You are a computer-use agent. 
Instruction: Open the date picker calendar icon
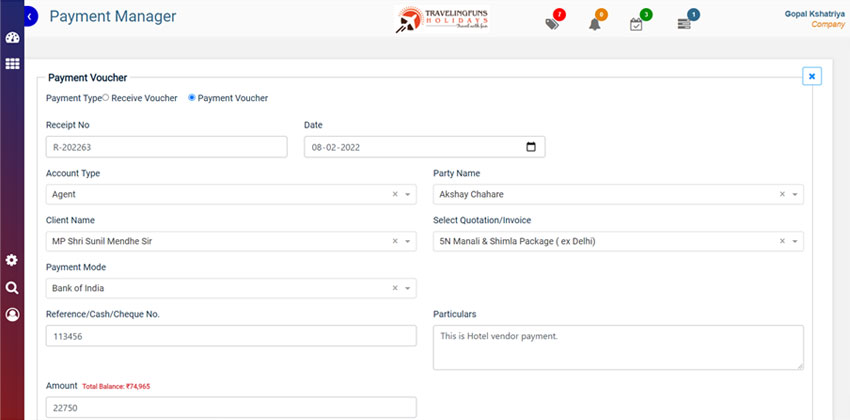531,147
